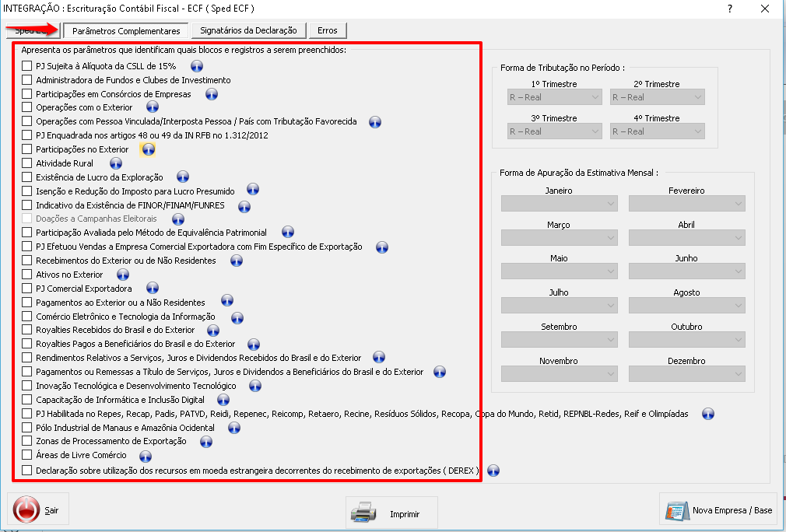Click the Imprimir button
This screenshot has width=786, height=532.
tap(392, 514)
